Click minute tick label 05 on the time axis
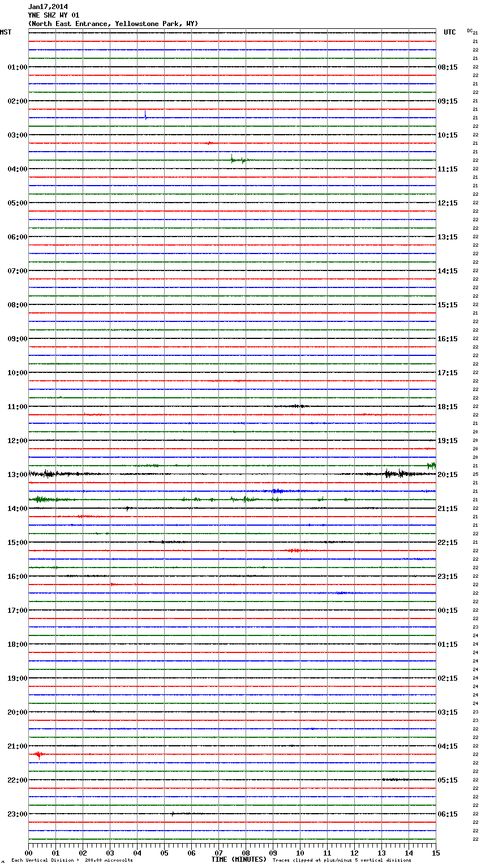Viewport: 481px width, 868px height. (x=164, y=853)
